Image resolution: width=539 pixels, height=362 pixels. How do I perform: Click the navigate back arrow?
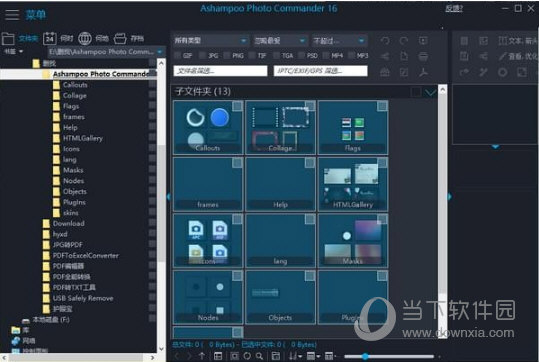(x=177, y=356)
